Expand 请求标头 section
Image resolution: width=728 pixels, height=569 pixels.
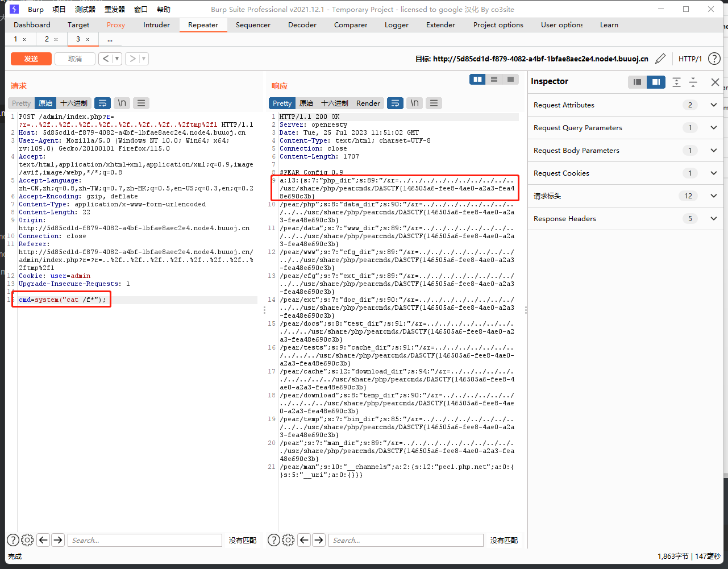pyautogui.click(x=625, y=196)
